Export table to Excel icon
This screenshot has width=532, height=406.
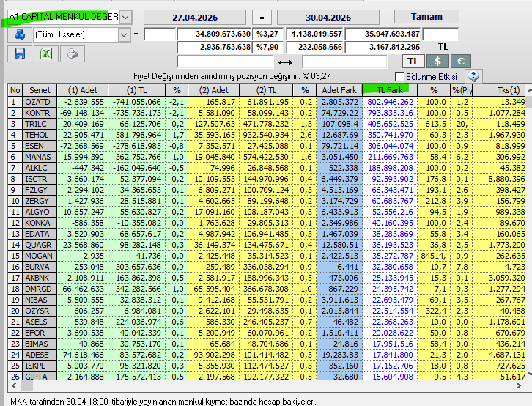(46, 54)
